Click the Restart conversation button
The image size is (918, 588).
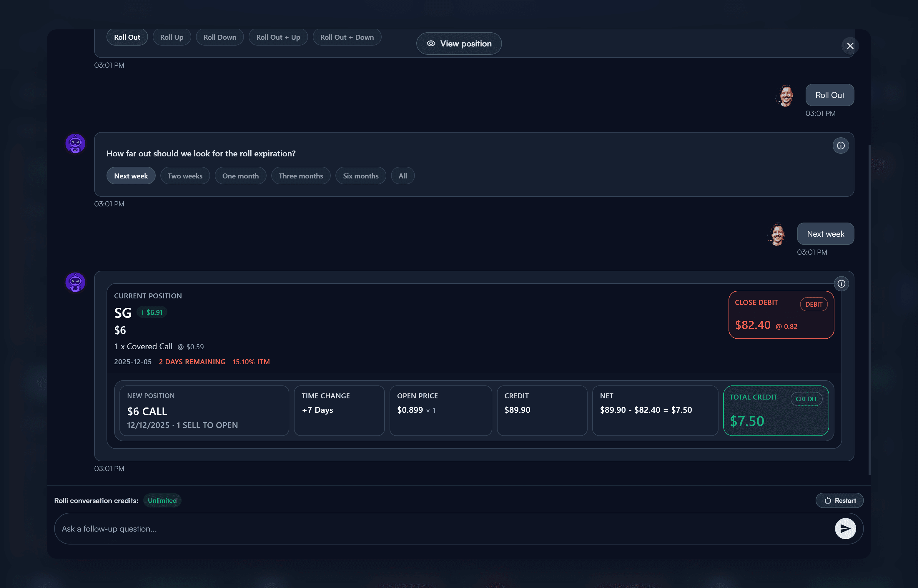839,500
